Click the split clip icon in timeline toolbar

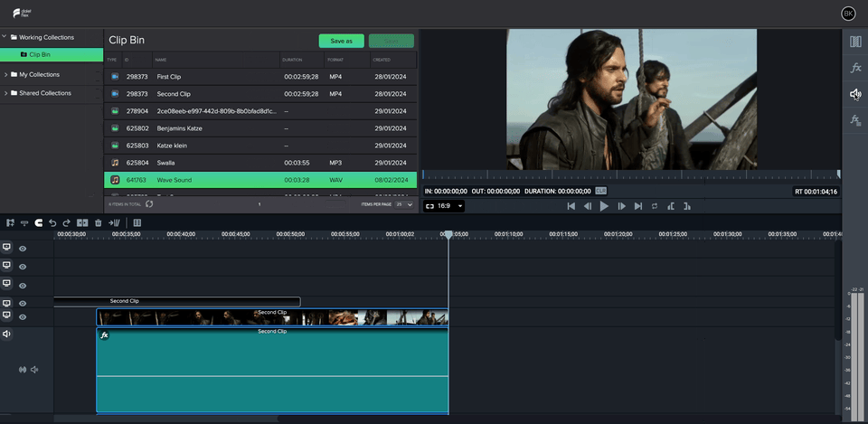pyautogui.click(x=82, y=222)
